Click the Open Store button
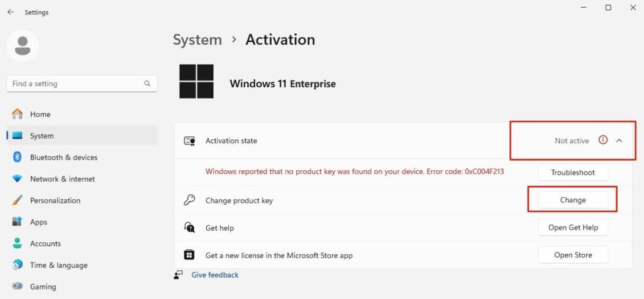 573,255
